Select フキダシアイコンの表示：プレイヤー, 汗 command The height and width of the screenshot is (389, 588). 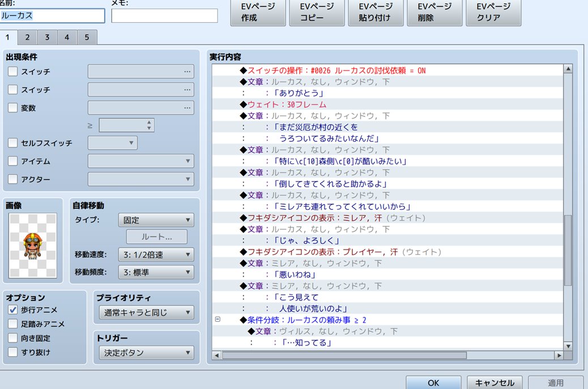(387, 252)
